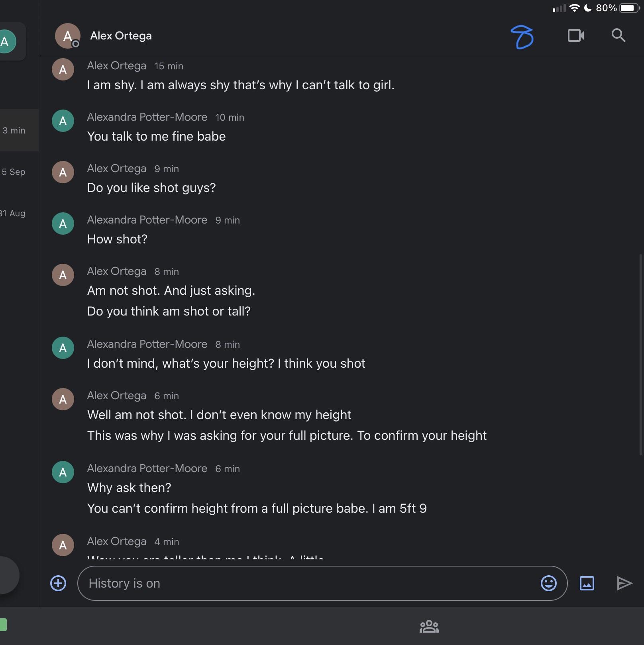Tap the blue scribble icon in header
The width and height of the screenshot is (644, 645).
(x=522, y=37)
